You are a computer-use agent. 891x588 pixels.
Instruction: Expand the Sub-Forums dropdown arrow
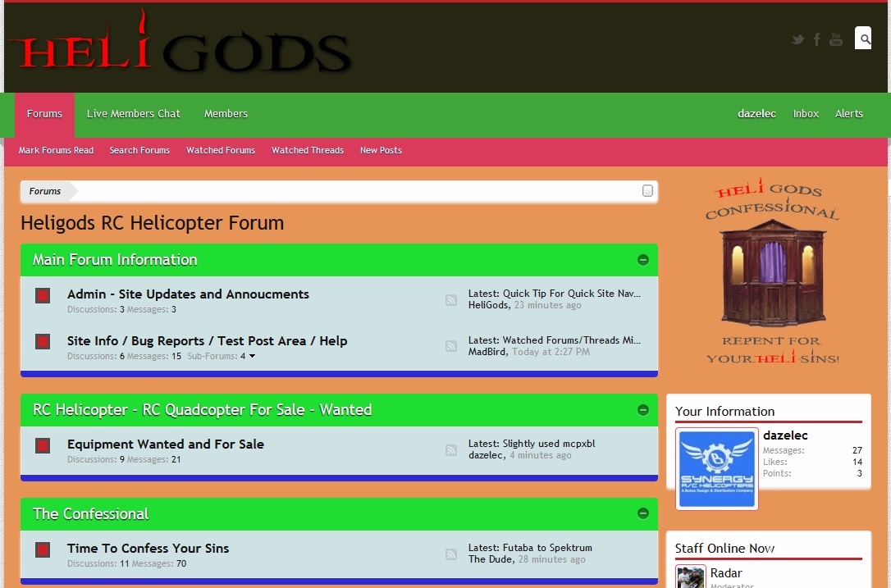click(x=253, y=356)
